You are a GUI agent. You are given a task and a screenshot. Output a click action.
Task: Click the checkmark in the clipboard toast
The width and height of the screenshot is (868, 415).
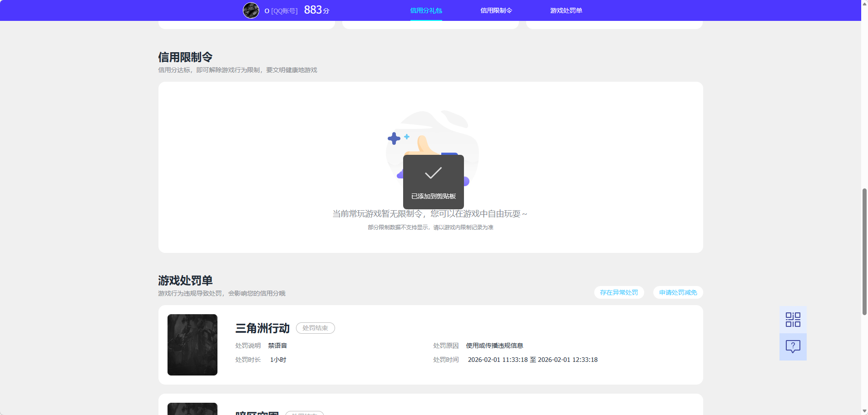click(x=434, y=173)
